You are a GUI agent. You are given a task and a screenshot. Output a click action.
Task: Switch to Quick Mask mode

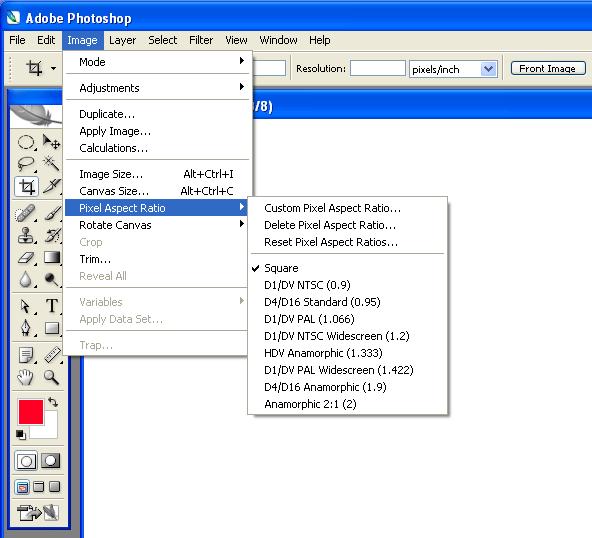point(50,461)
